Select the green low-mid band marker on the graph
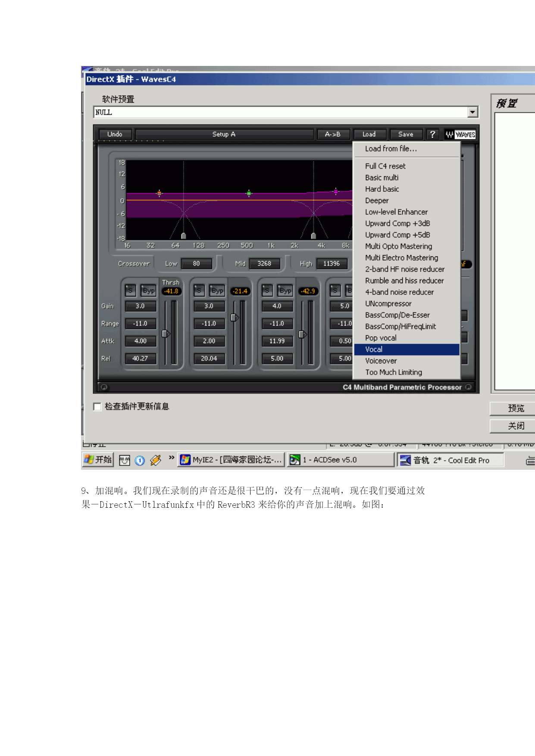Viewport: 535px width, 756px height. (249, 193)
